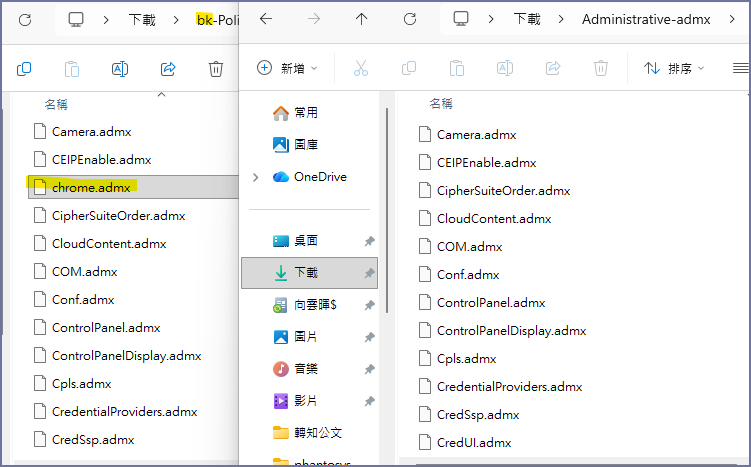Select 常用 in the navigation pane
Viewport: 751px width, 467px height.
point(305,113)
